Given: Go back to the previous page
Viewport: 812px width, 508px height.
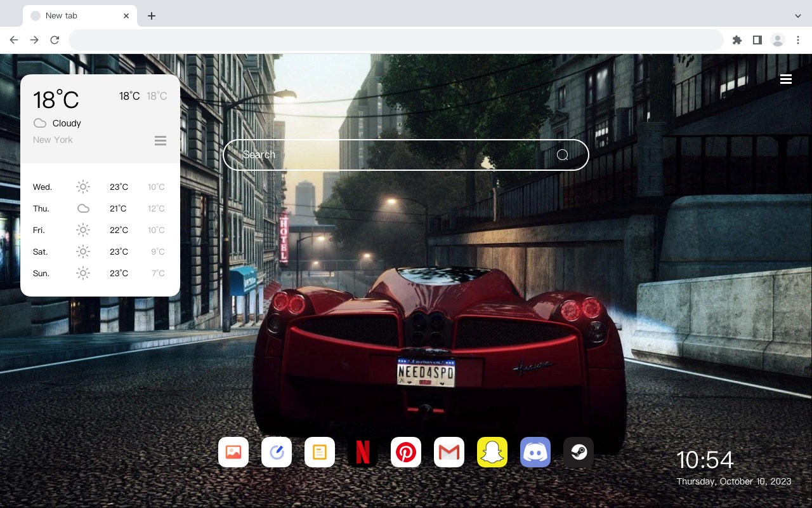Looking at the screenshot, I should [x=14, y=40].
